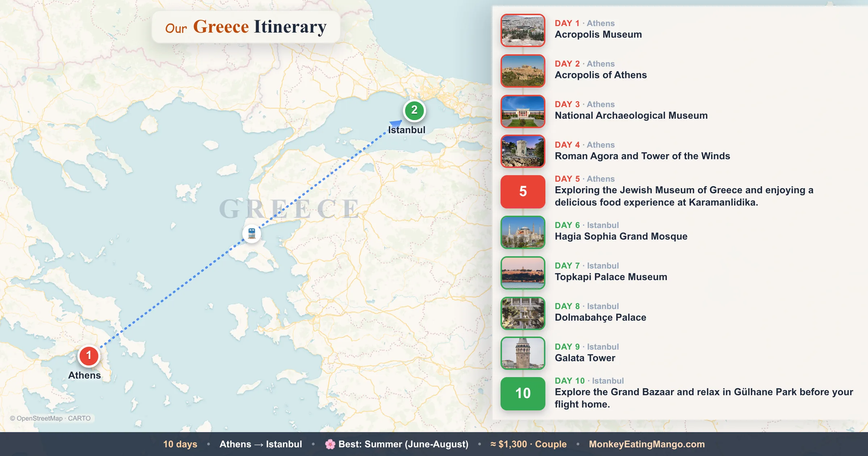The image size is (868, 456).
Task: Click 'Best: Summer (June-August)' footer text
Action: pos(403,444)
